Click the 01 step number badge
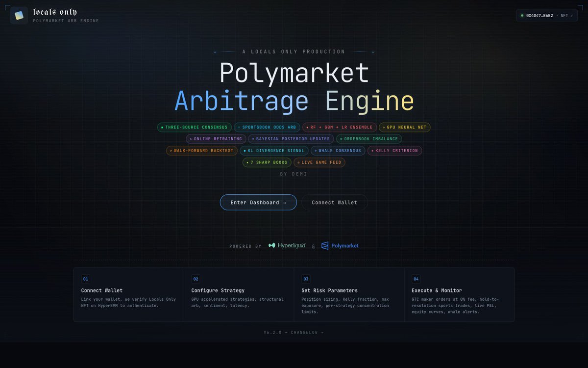This screenshot has width=588, height=368. (86, 279)
